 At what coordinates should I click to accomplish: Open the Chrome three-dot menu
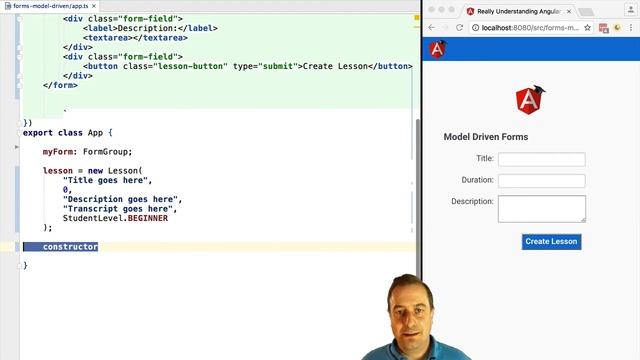point(631,28)
